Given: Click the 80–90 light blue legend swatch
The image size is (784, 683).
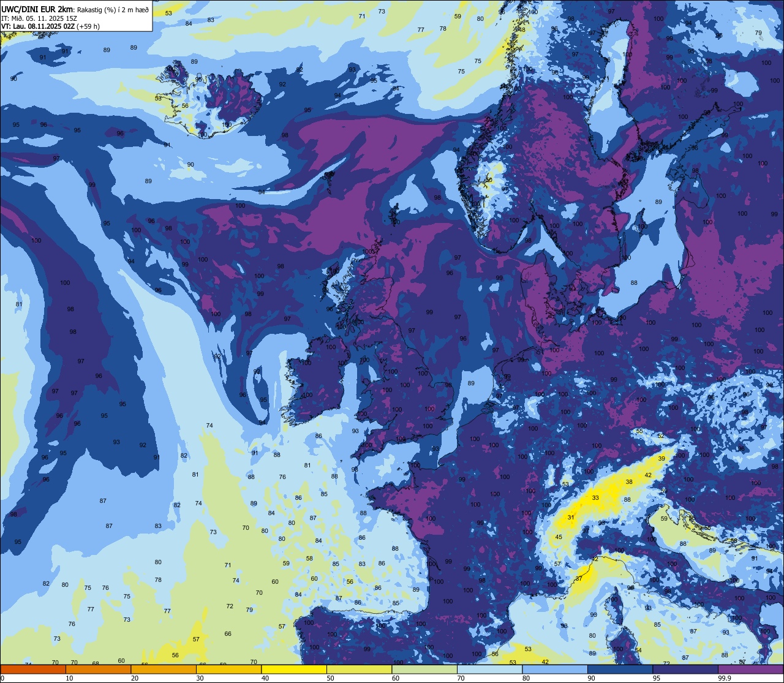Looking at the screenshot, I should point(555,669).
